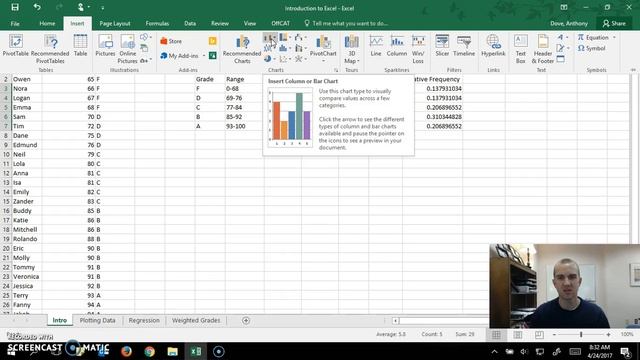Open File Explorer from the taskbar

pyautogui.click(x=173, y=351)
